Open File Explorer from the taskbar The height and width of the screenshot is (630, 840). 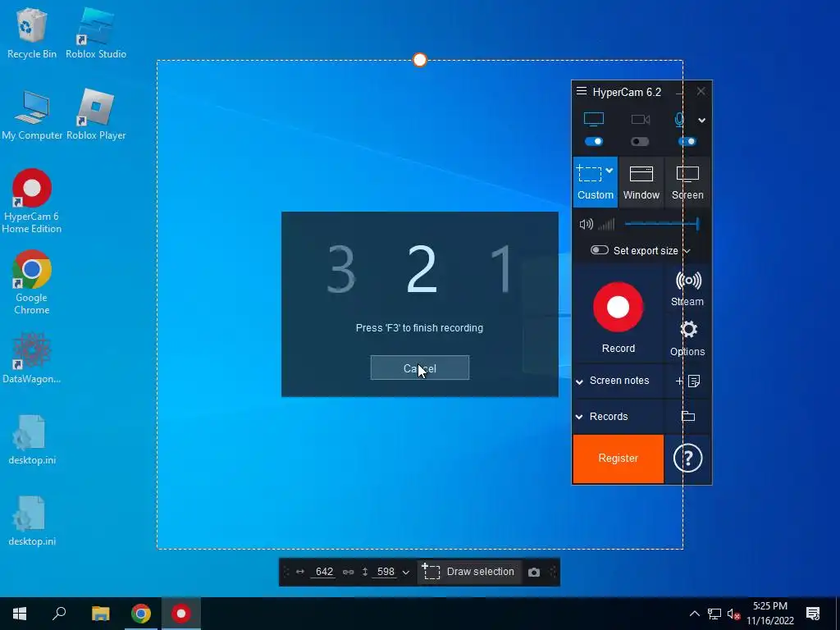coord(100,614)
